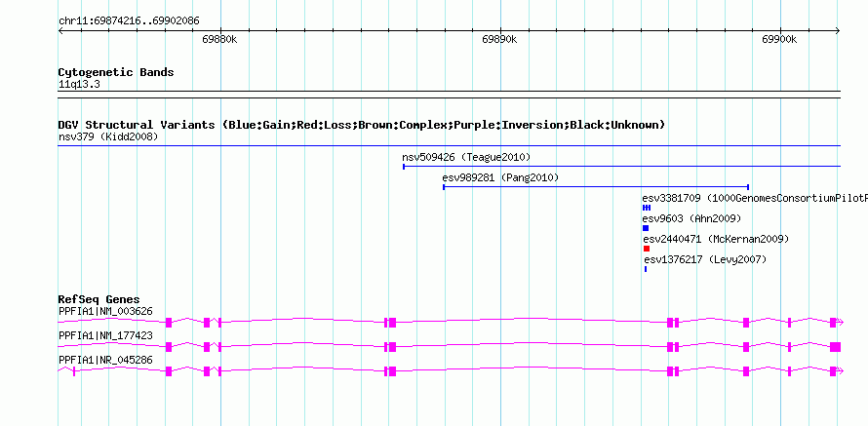The height and width of the screenshot is (426, 868).
Task: Open the DGV Structural Variants track title
Action: (x=362, y=125)
